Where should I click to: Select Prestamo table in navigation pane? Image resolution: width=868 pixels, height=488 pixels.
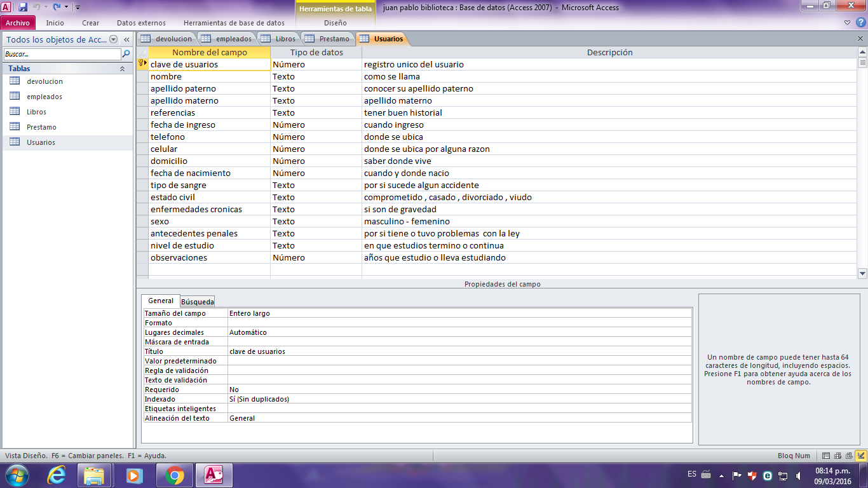coord(67,127)
